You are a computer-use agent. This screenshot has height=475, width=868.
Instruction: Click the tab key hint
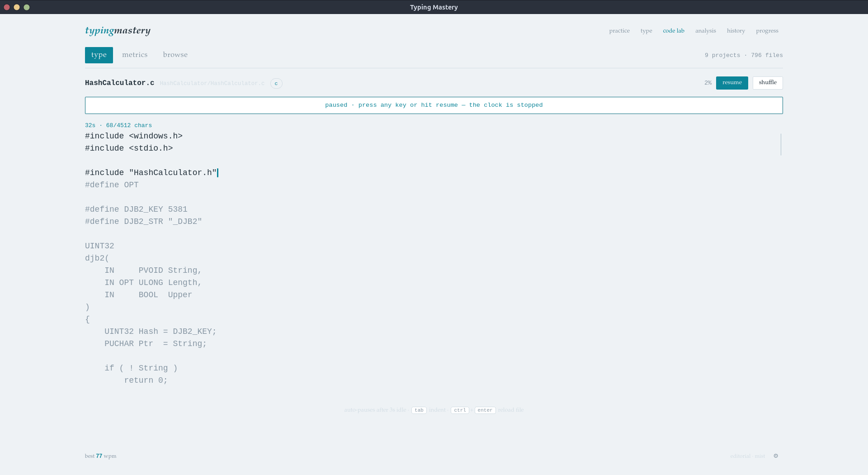(419, 410)
